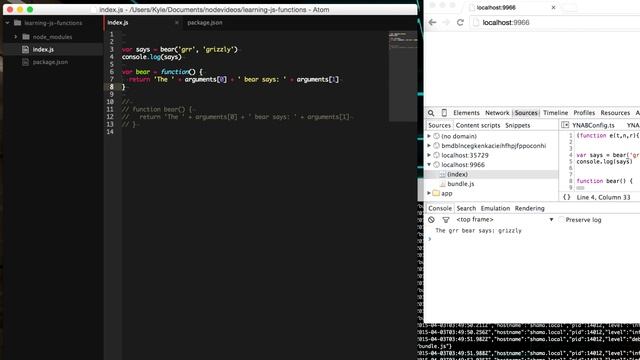
Task: Switch to the Network DevTools tab
Action: 497,113
